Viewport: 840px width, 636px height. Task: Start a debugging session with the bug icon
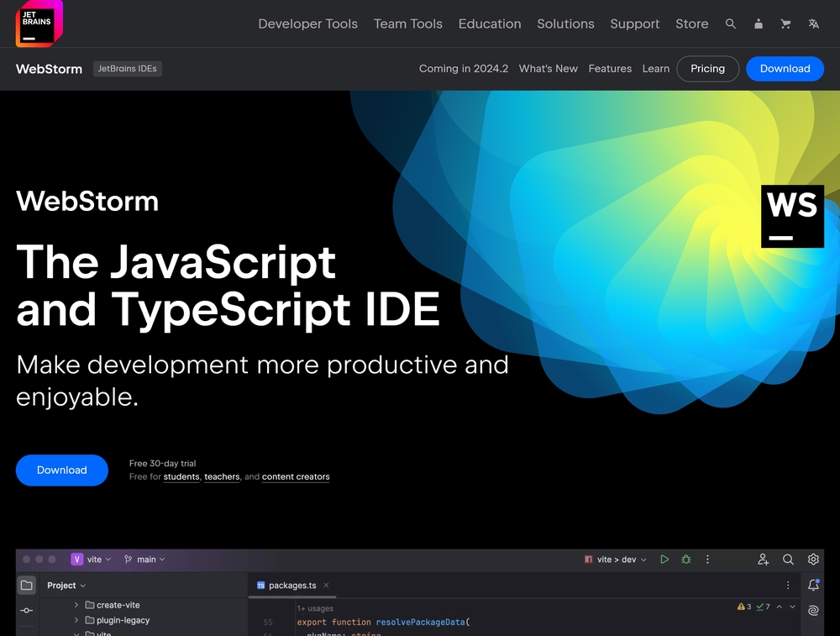click(x=685, y=559)
